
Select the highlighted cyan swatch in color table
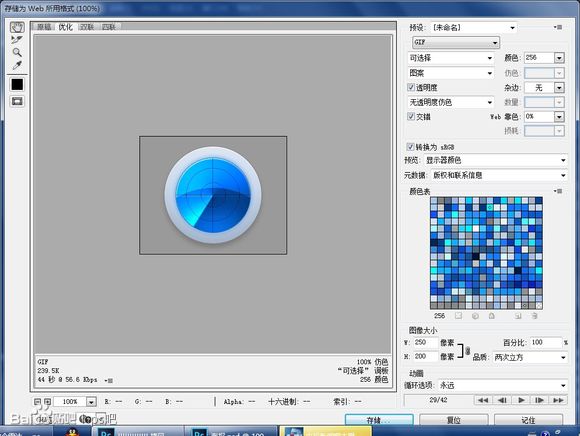pos(489,207)
